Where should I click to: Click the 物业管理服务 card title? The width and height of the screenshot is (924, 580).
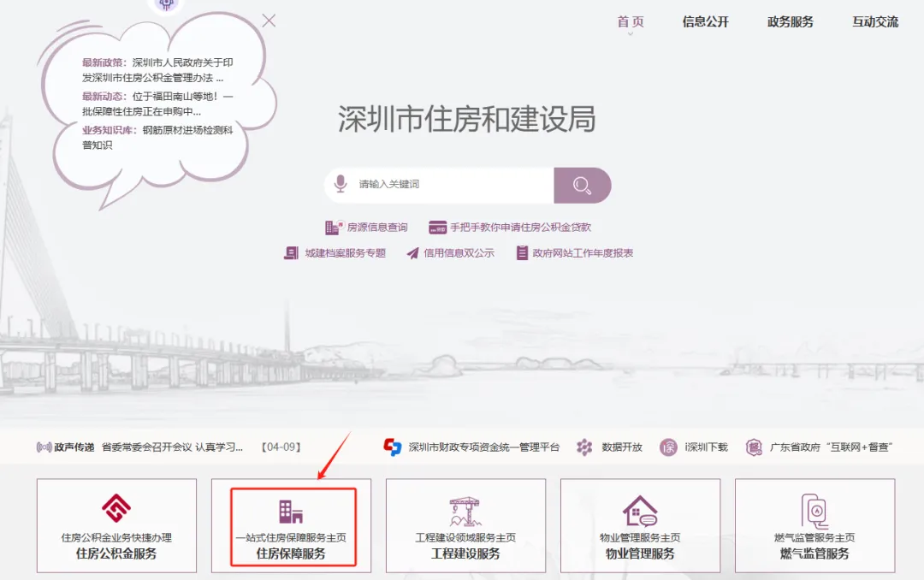click(640, 553)
